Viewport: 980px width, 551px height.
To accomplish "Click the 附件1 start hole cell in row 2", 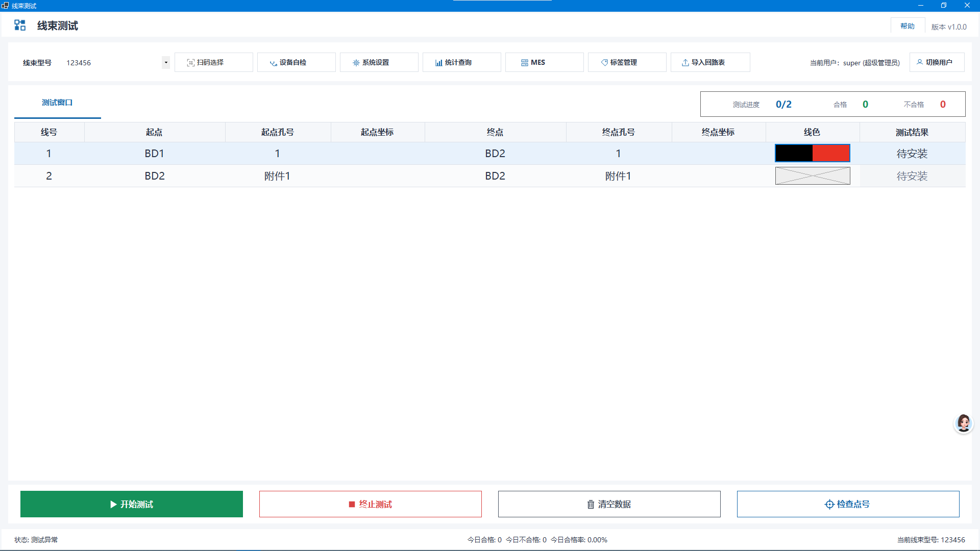I will pos(277,176).
